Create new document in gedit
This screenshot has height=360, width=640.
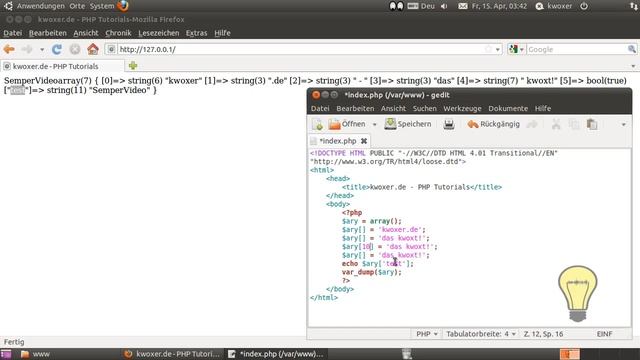(317, 124)
